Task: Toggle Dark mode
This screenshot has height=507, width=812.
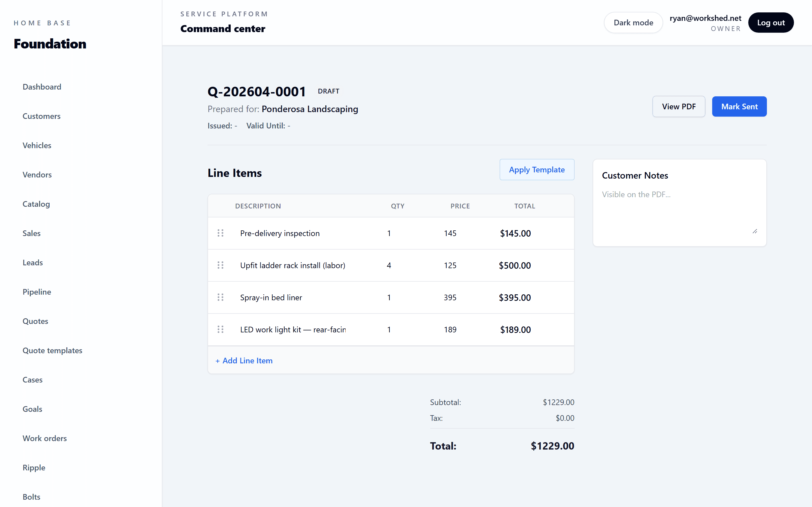Action: 633,23
